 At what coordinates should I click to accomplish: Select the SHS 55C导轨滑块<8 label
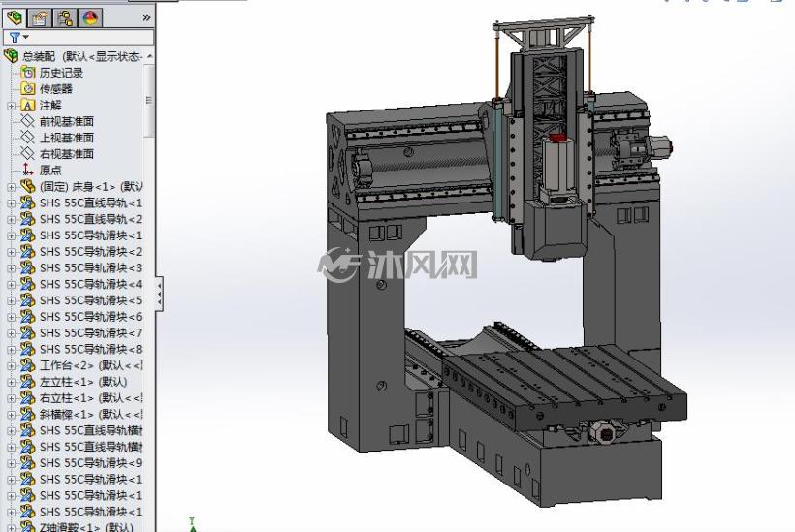91,349
